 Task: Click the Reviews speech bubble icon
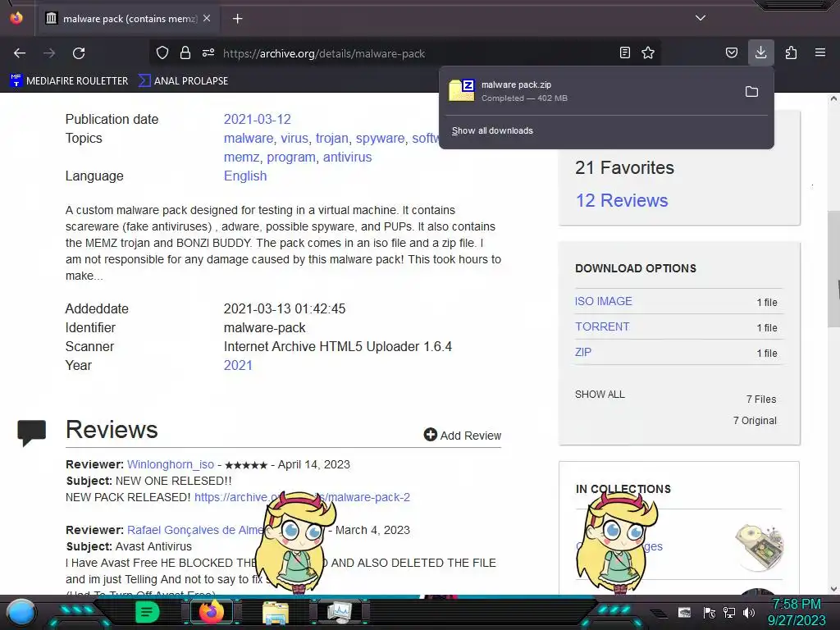32,432
